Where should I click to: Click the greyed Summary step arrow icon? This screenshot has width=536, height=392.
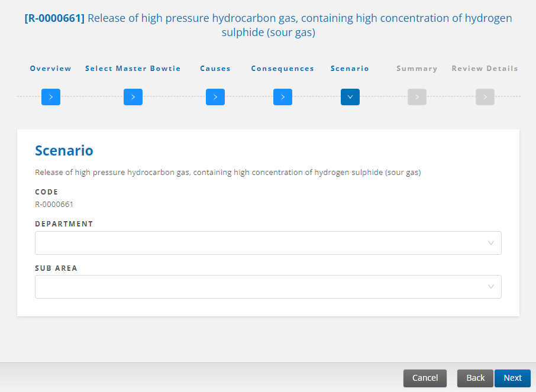tap(416, 97)
